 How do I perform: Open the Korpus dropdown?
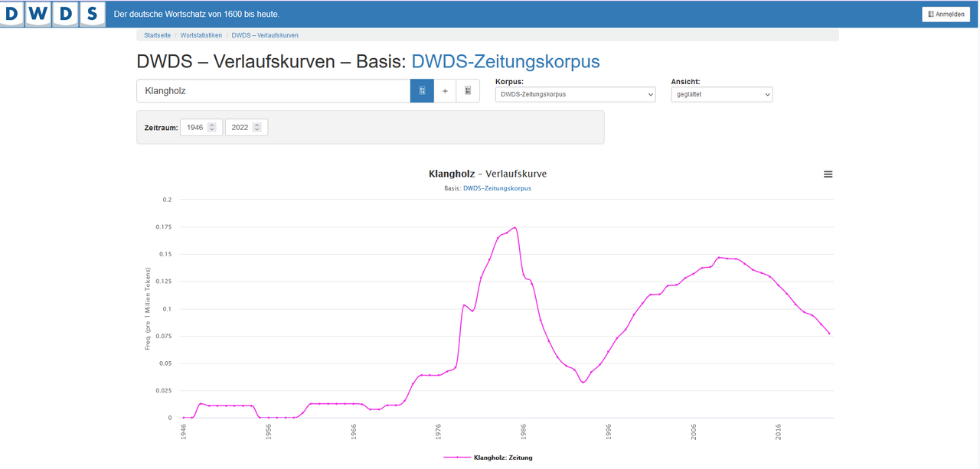576,94
